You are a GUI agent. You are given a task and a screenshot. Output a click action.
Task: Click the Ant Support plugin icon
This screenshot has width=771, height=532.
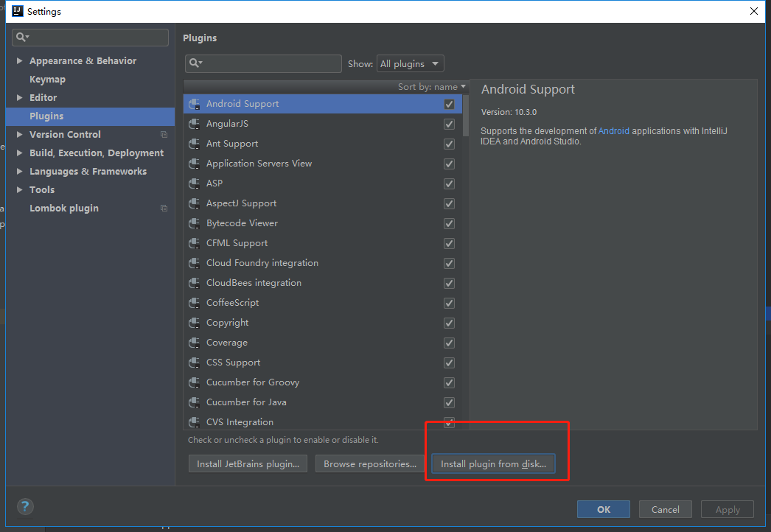195,144
